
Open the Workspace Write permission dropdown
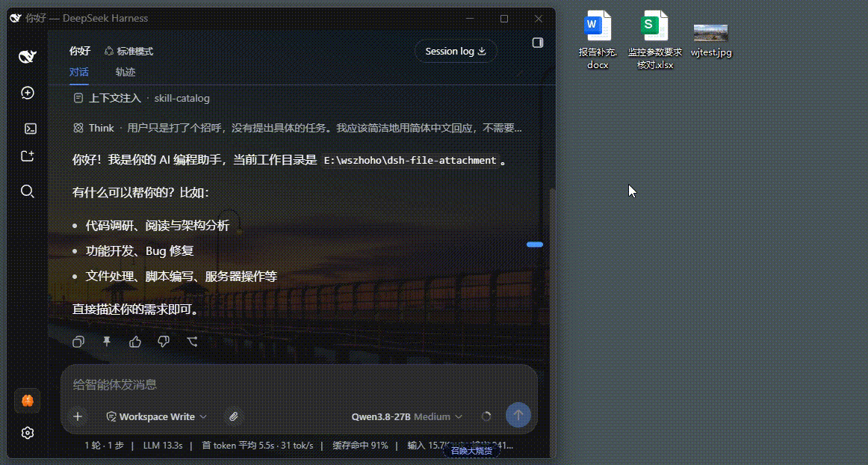pyautogui.click(x=156, y=416)
